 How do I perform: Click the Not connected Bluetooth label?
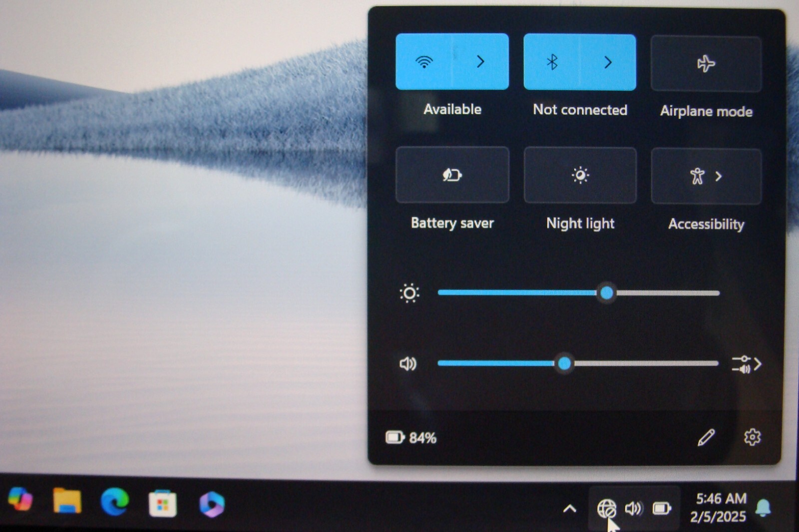580,110
